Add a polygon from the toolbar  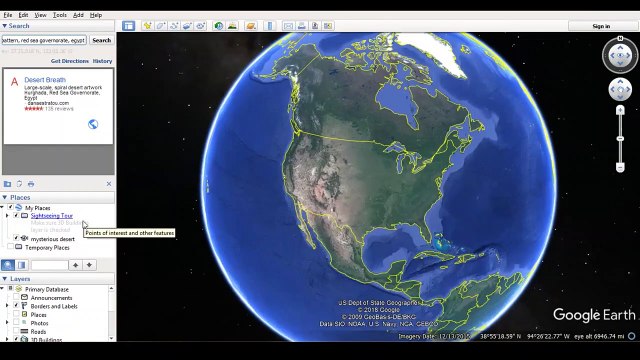(161, 26)
